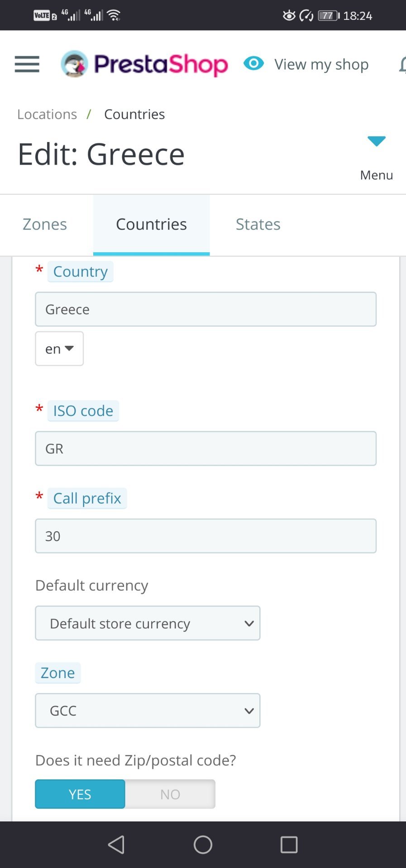Open the Default currency dropdown

pos(148,623)
